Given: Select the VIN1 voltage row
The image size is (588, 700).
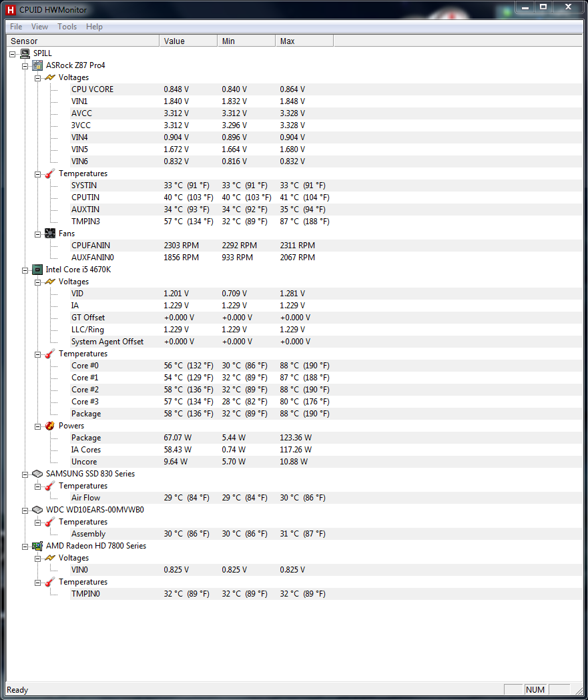Looking at the screenshot, I should (x=326, y=101).
